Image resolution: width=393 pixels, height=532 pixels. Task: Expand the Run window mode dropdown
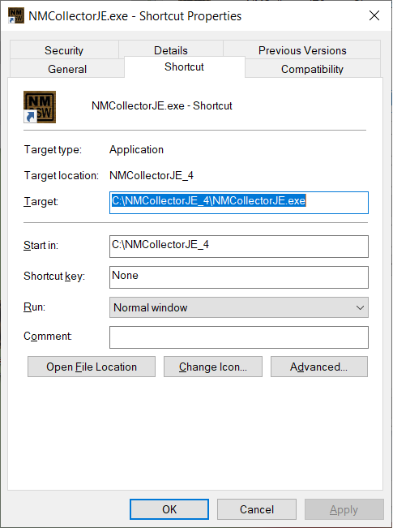(239, 307)
